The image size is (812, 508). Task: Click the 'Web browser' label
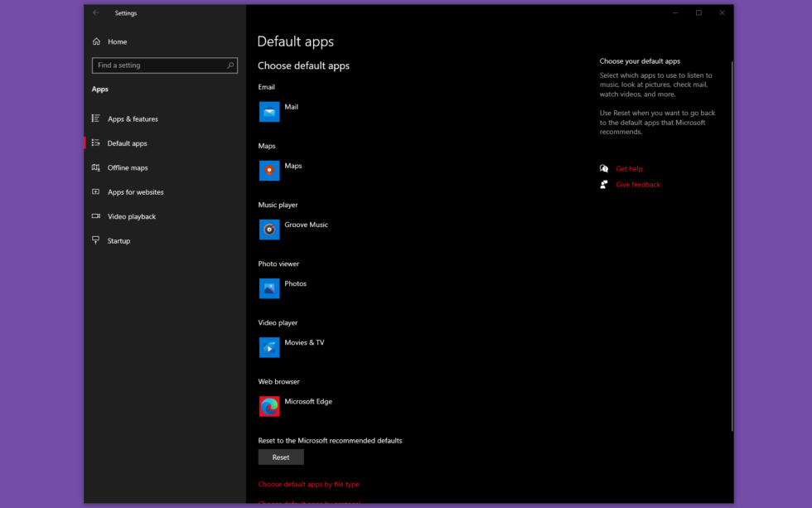point(278,382)
